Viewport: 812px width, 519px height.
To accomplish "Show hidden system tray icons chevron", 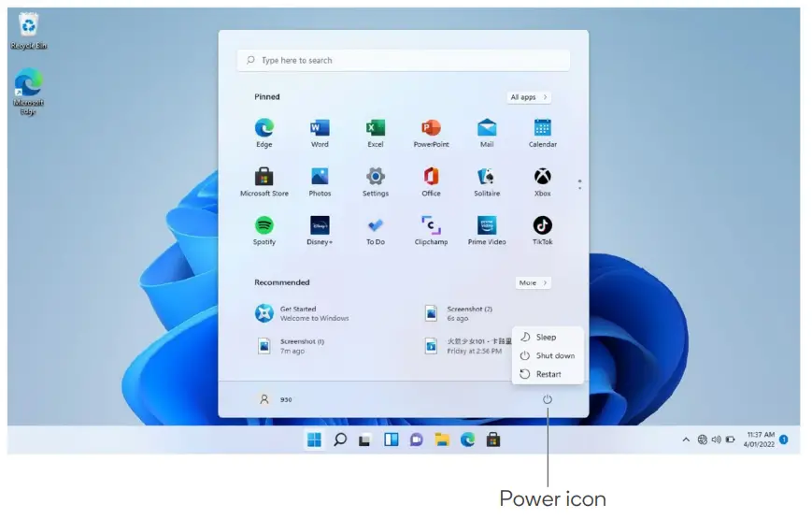I will [x=686, y=440].
